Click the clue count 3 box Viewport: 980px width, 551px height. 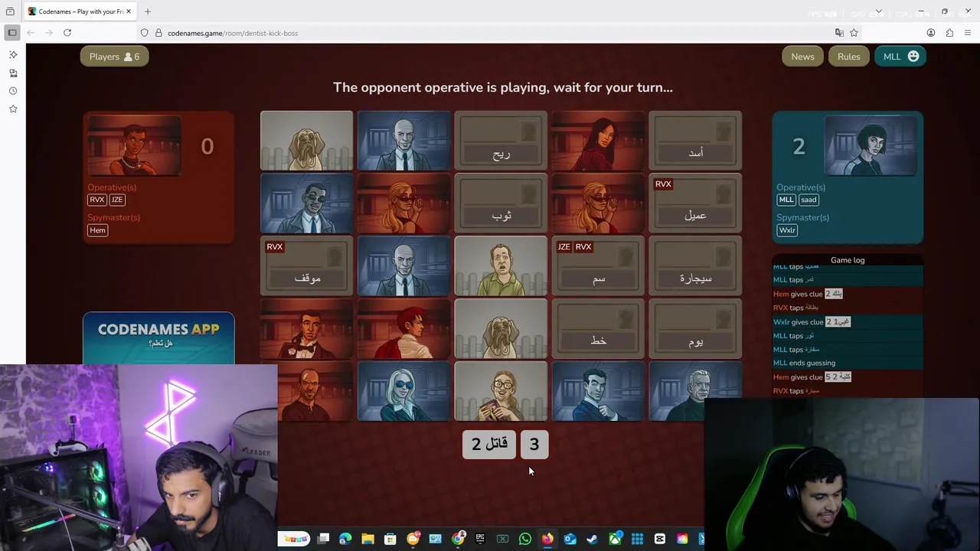point(534,444)
